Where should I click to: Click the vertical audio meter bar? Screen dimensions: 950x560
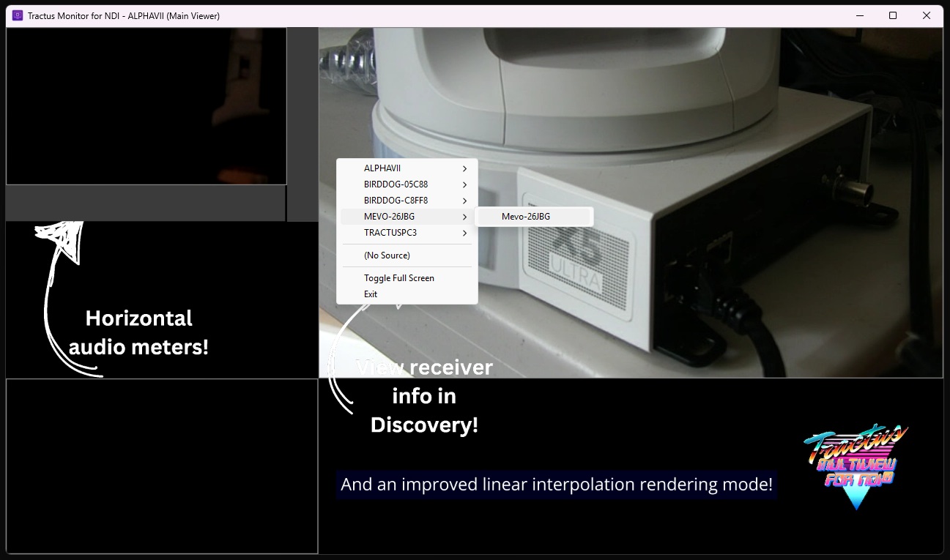point(302,124)
